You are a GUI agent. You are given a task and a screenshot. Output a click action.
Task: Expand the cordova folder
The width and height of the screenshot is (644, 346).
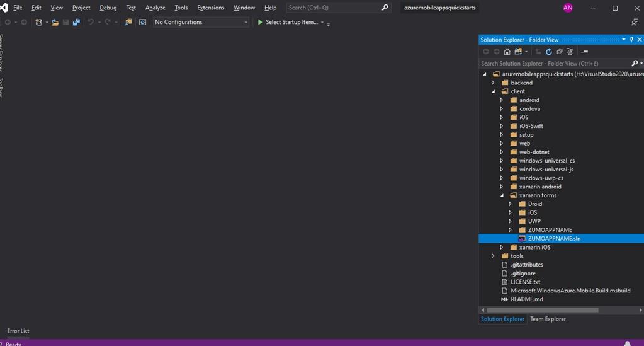(502, 108)
